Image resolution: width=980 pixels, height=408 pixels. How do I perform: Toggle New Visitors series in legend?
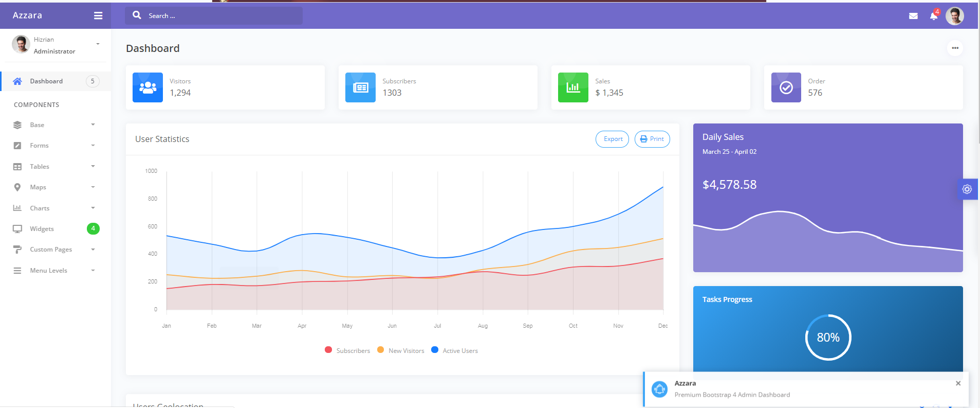coord(401,350)
